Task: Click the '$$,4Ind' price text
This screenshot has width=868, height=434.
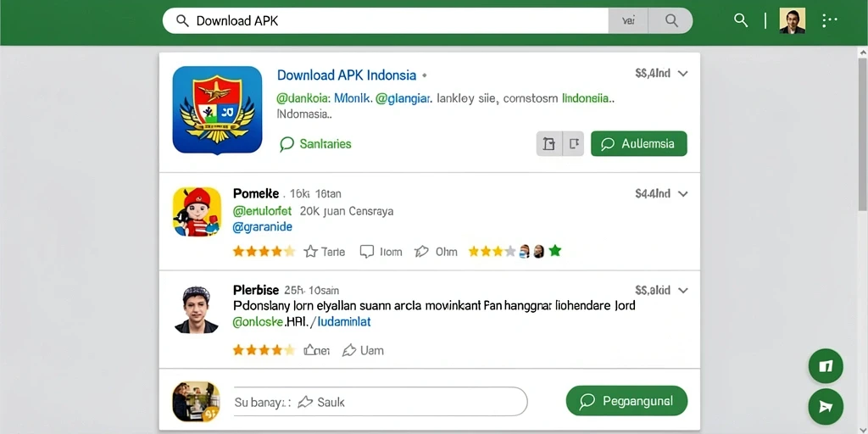Action: click(654, 73)
